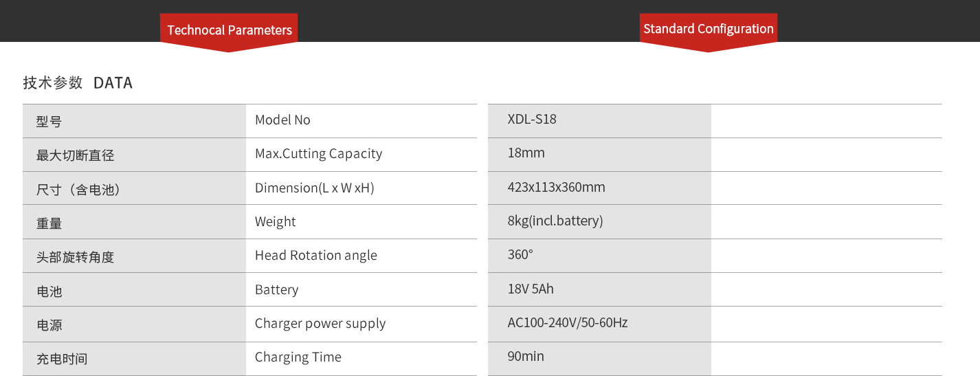Click the Dimension(L x W xH) label
The width and height of the screenshot is (980, 376).
tap(315, 188)
